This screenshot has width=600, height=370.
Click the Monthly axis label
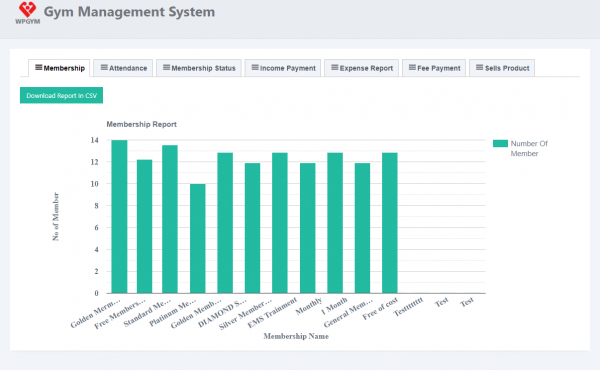[309, 306]
